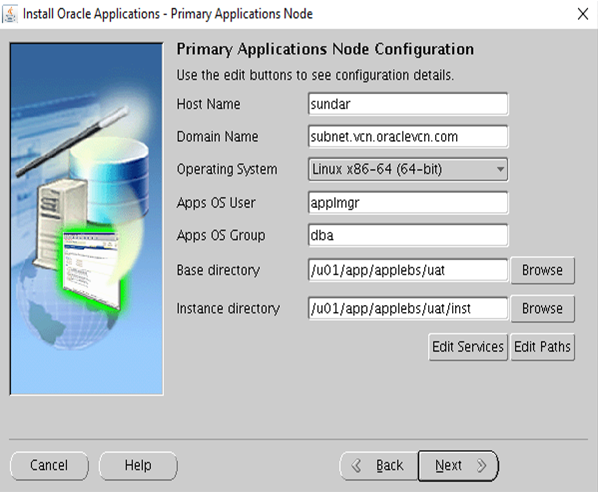
Task: Browse for the Base directory
Action: click(542, 270)
